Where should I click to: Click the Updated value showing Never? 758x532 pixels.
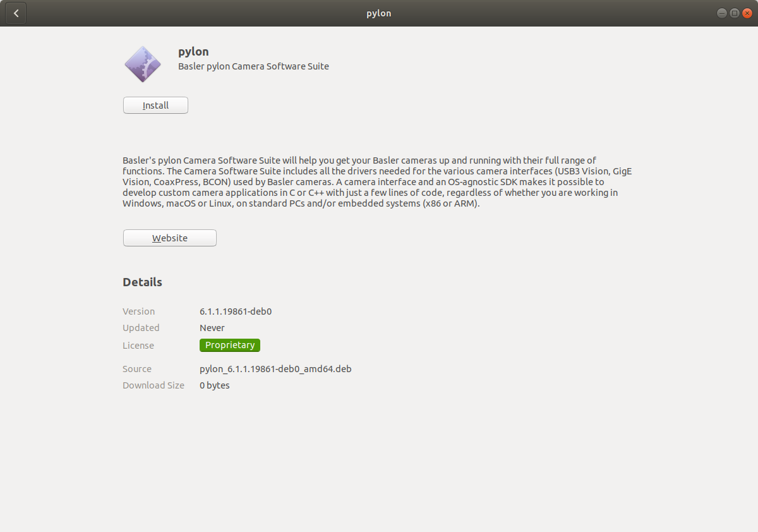[x=212, y=327]
